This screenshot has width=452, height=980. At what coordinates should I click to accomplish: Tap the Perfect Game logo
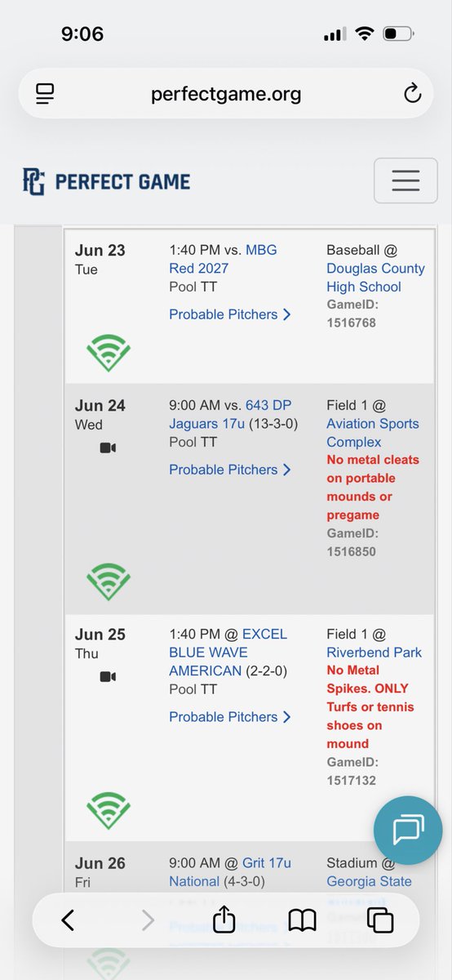point(106,180)
